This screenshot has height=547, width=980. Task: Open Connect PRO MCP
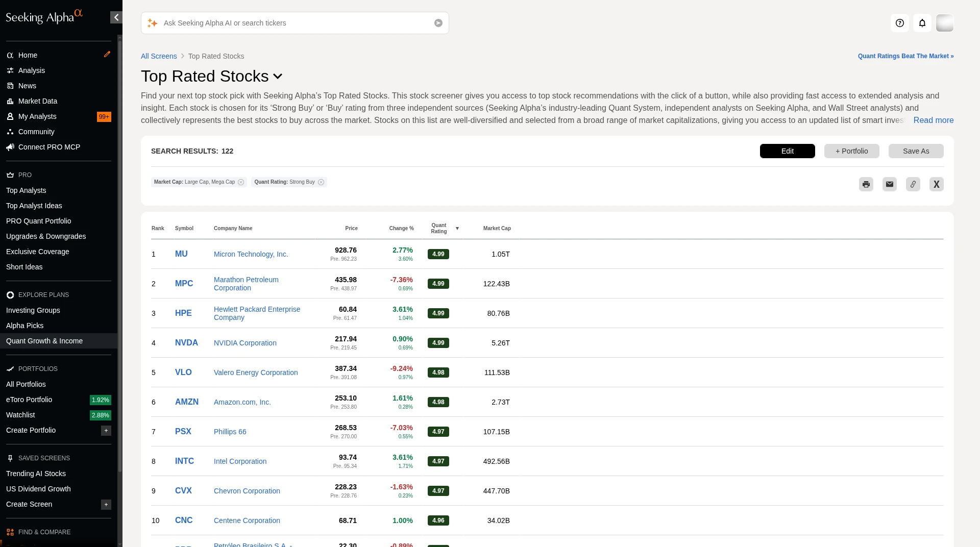coord(49,147)
